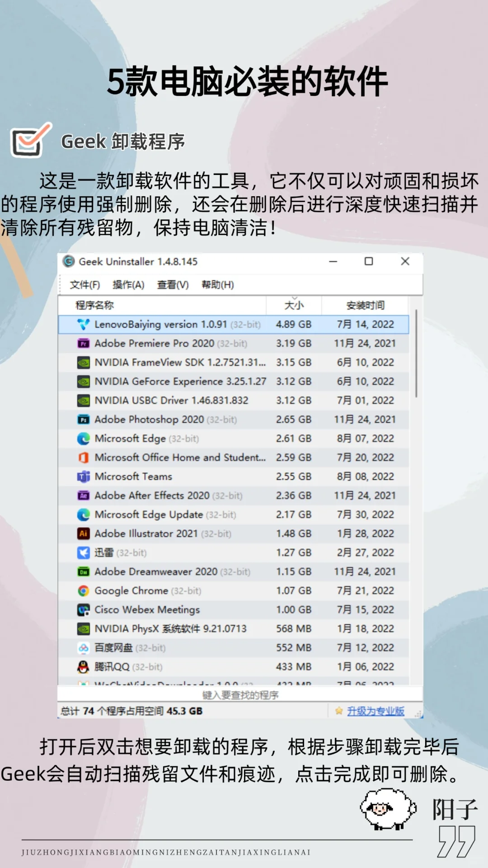
Task: Click the 568 MB size value
Action: click(x=294, y=629)
